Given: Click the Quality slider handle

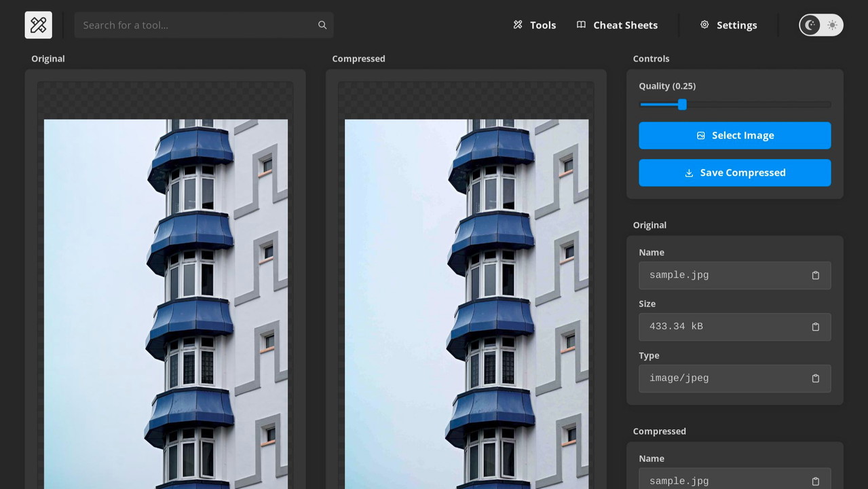Looking at the screenshot, I should (x=682, y=105).
